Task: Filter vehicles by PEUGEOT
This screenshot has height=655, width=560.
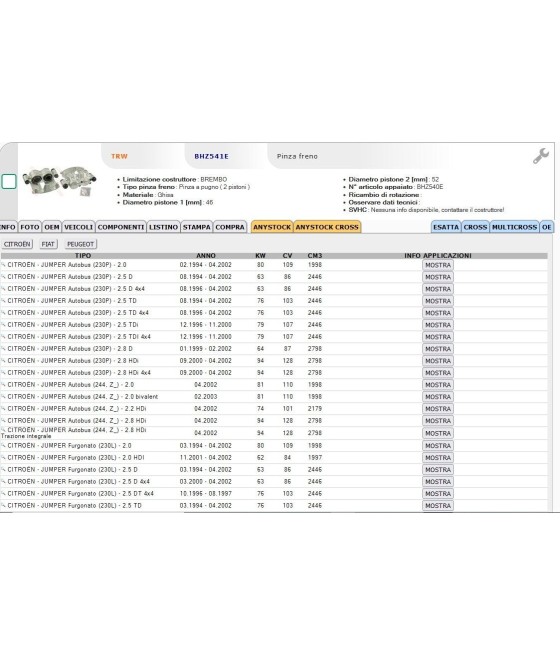Action: coord(81,244)
